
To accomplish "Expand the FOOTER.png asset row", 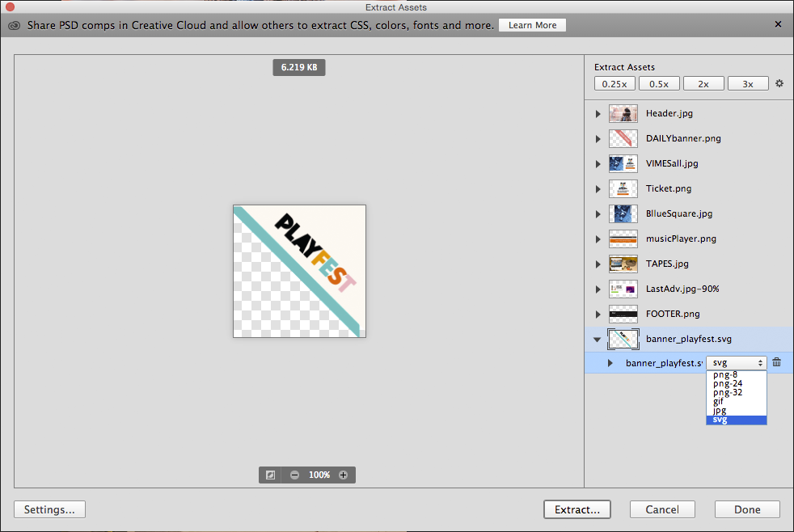I will pos(598,315).
